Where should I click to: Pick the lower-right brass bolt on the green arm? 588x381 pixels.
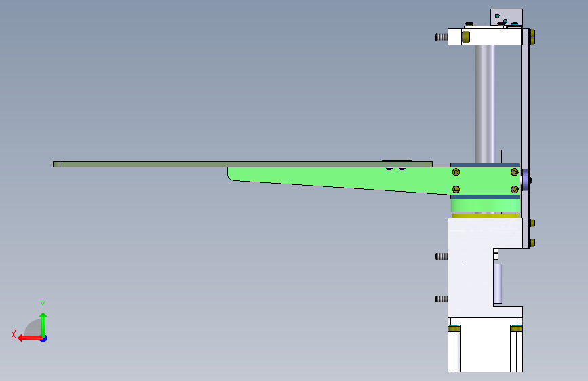[515, 189]
